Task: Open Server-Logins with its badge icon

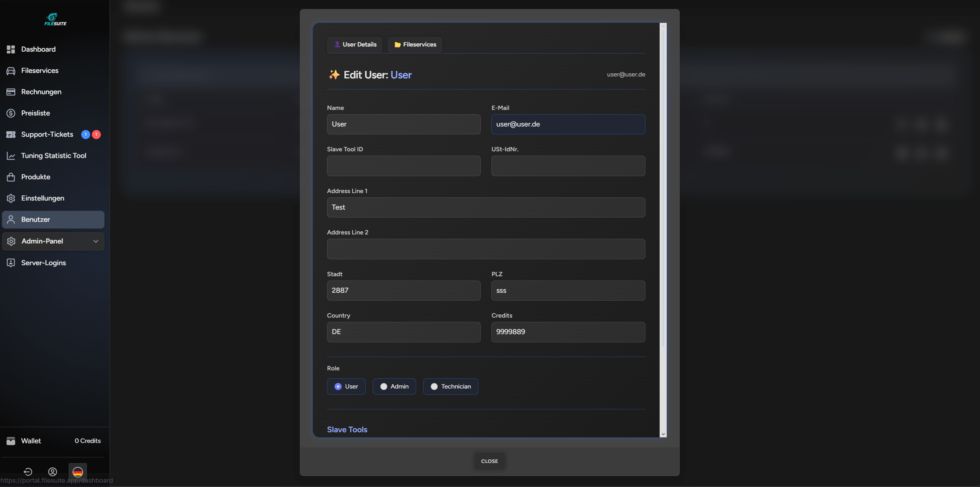Action: click(x=11, y=262)
